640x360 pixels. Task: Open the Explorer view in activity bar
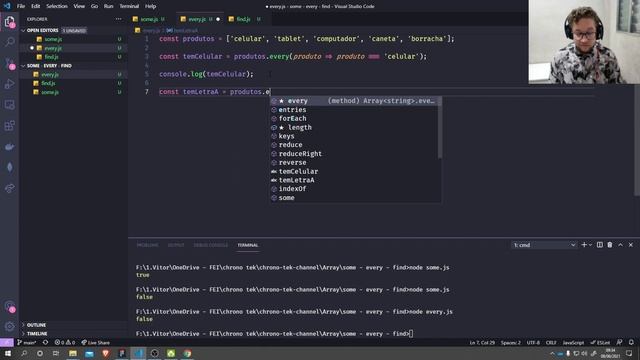(9, 21)
